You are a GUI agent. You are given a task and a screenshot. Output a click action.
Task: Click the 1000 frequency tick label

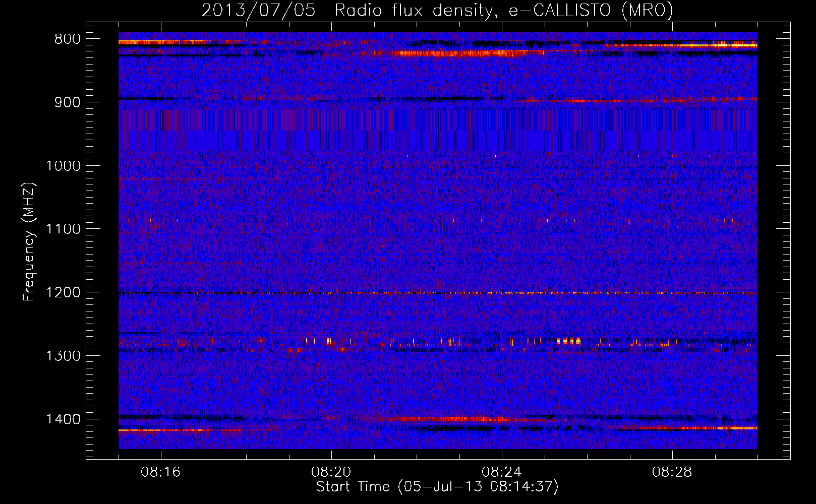(63, 166)
